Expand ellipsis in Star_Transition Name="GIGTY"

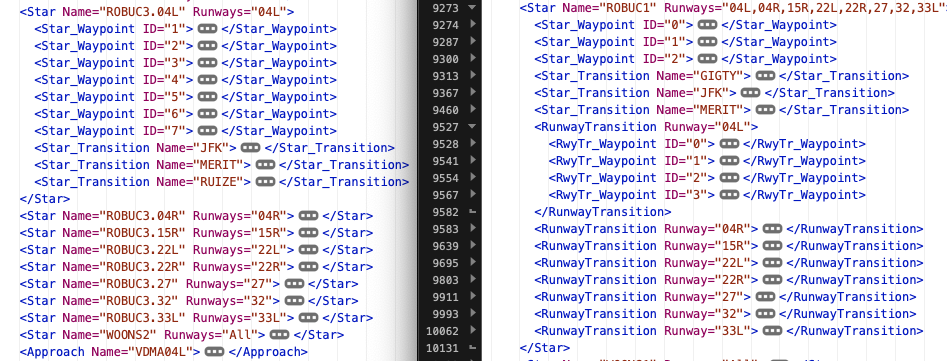click(x=765, y=75)
